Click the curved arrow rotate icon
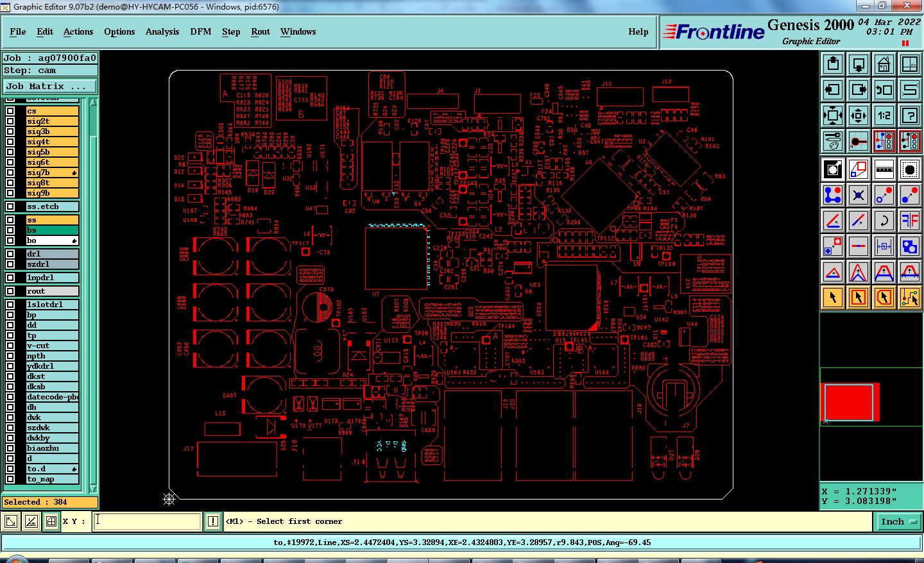Screen dimensions: 924x563 [x=884, y=221]
